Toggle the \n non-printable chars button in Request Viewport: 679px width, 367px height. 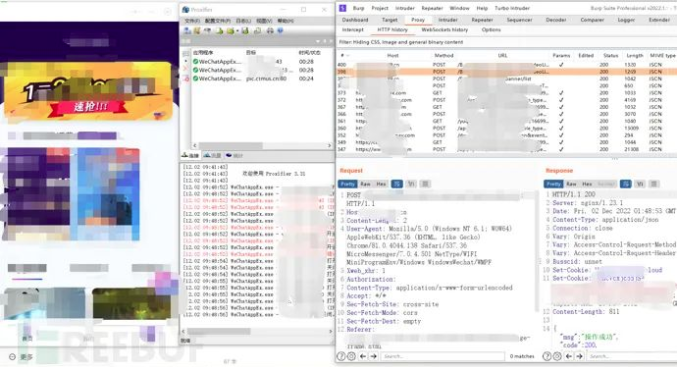[411, 184]
